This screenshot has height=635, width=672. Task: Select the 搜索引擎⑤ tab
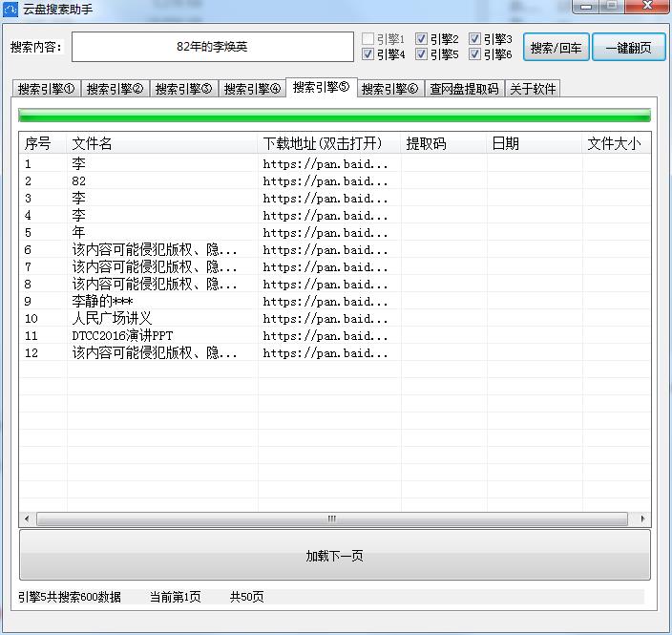(x=321, y=88)
